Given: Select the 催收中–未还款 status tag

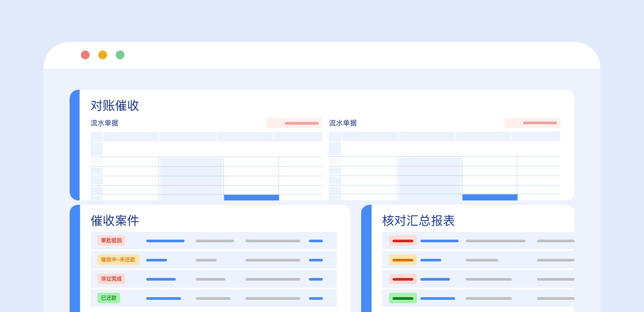Looking at the screenshot, I should pos(118,260).
